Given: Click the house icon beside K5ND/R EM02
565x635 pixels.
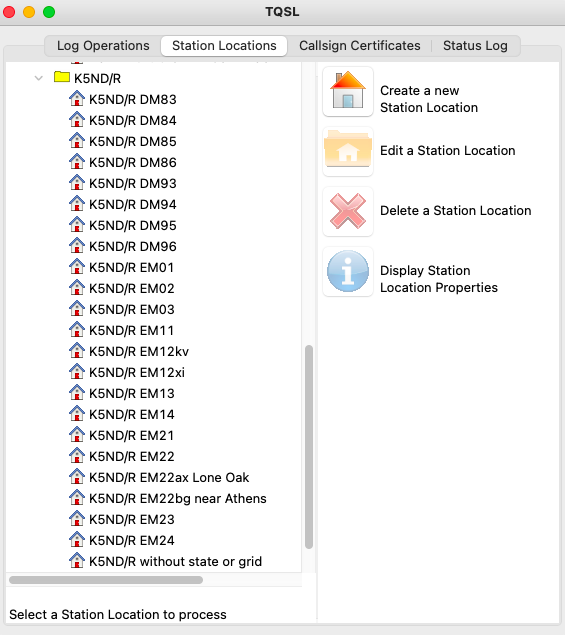Looking at the screenshot, I should pos(77,289).
